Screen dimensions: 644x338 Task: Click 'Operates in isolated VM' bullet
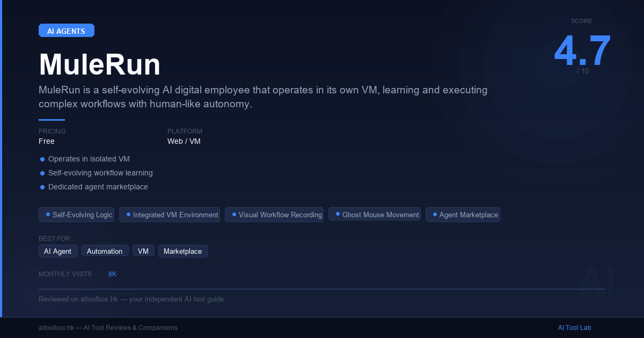click(x=85, y=159)
